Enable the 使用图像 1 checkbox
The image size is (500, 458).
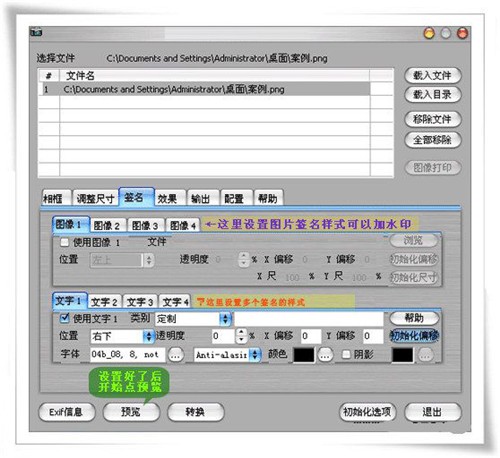[64, 242]
